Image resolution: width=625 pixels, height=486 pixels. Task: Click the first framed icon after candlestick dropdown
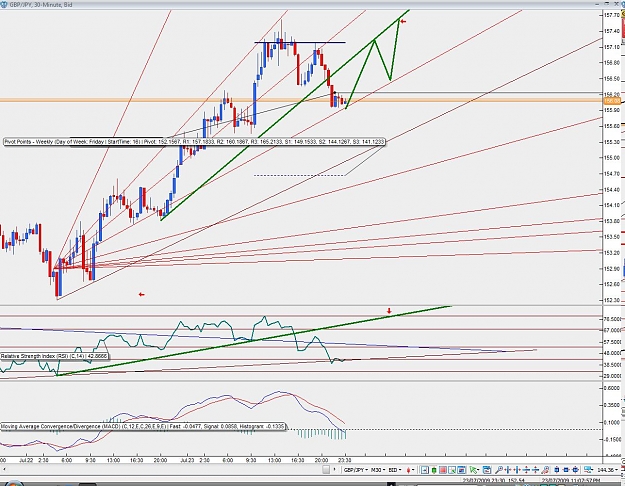click(425, 470)
